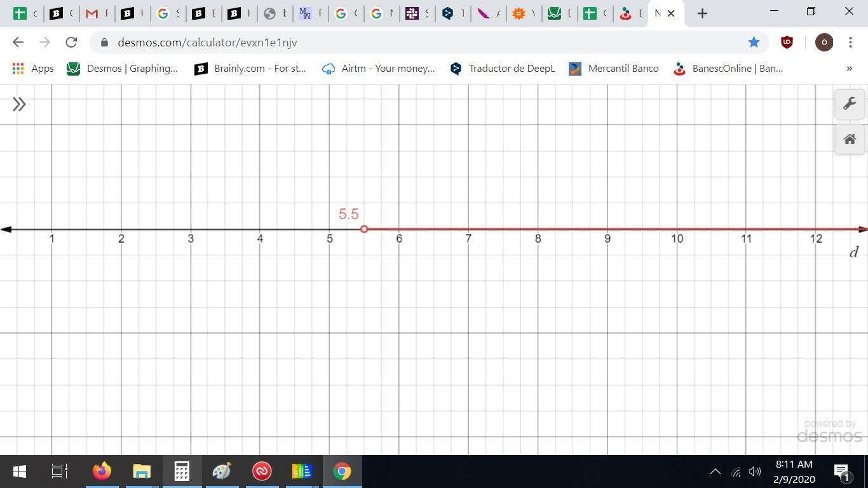
Task: Show hidden system tray icons
Action: pyautogui.click(x=715, y=471)
